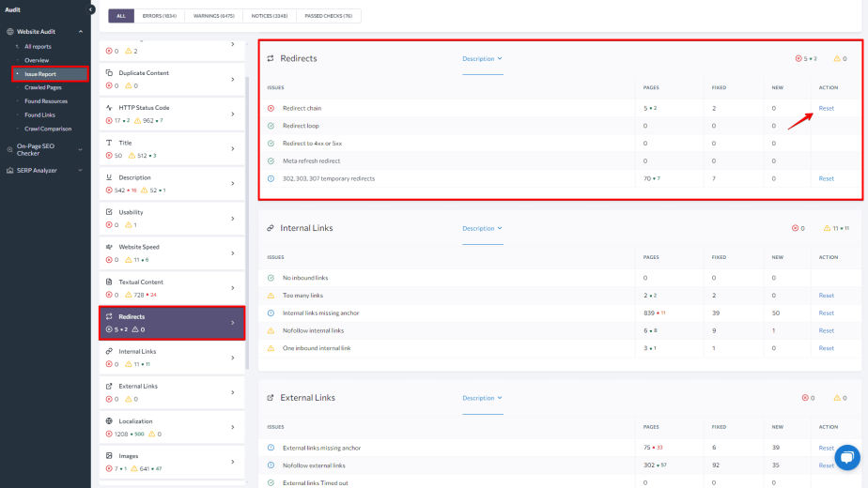
Task: Open Found Resources in sidebar
Action: [x=46, y=101]
